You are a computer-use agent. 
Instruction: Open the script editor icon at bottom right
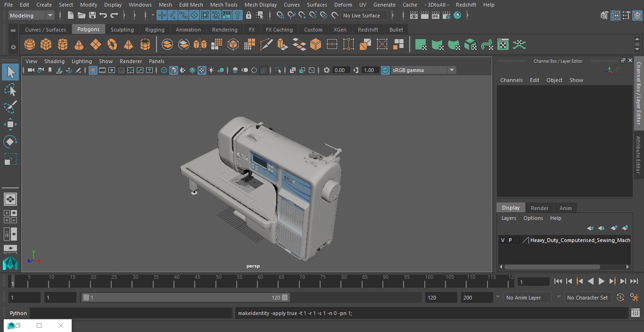(x=635, y=313)
